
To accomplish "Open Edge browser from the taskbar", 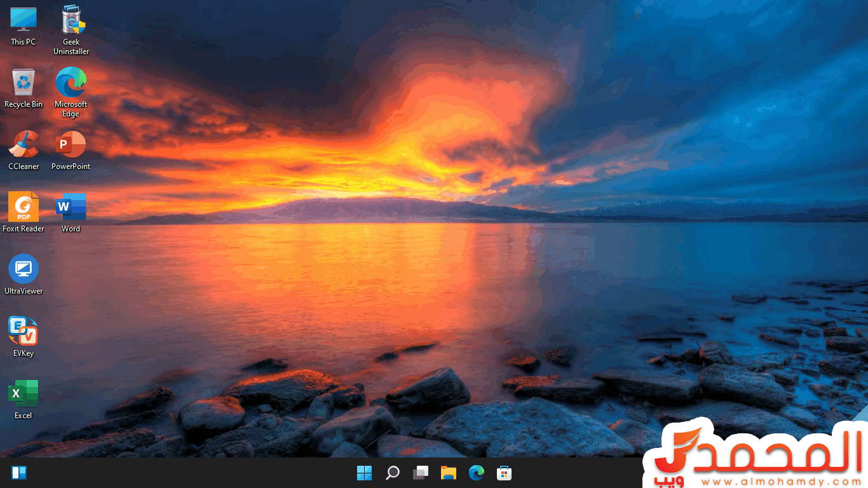I will click(477, 473).
